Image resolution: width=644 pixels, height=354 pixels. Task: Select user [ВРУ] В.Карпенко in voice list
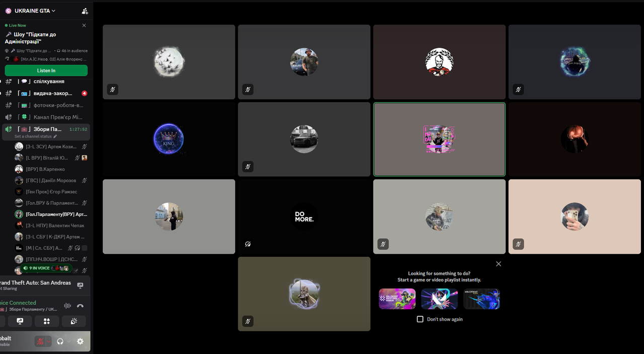tap(51, 169)
